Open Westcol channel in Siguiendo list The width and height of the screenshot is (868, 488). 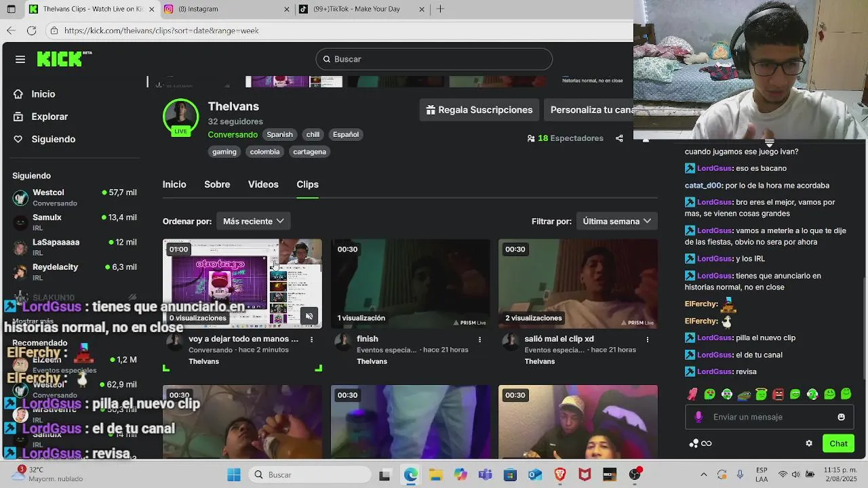click(75, 197)
